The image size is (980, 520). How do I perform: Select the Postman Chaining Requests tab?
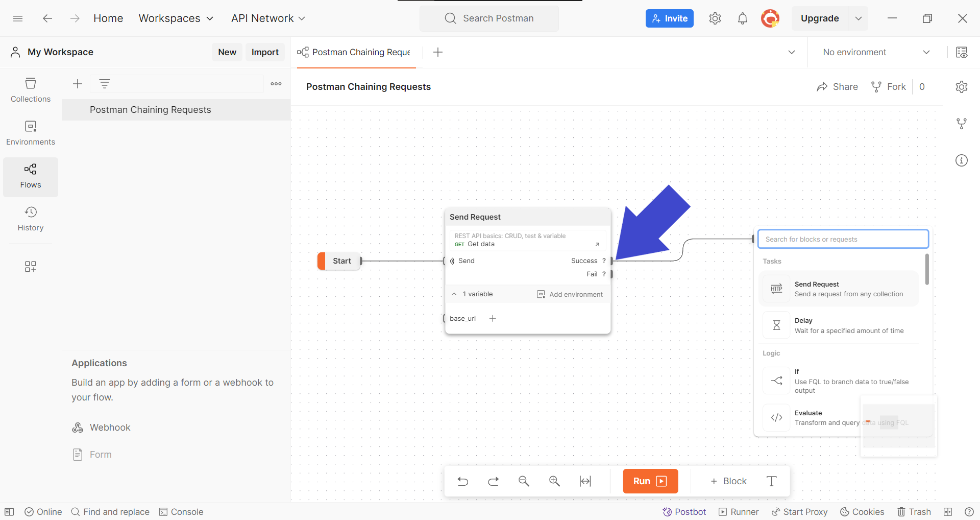click(x=356, y=52)
